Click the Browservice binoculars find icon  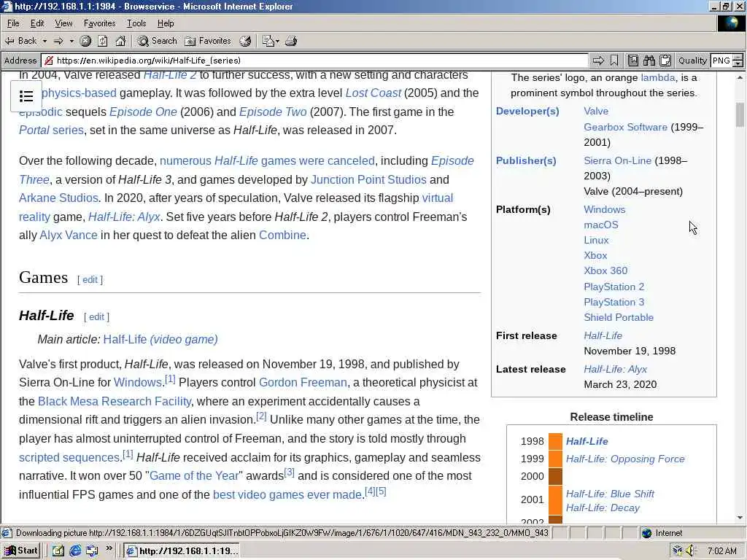649,61
